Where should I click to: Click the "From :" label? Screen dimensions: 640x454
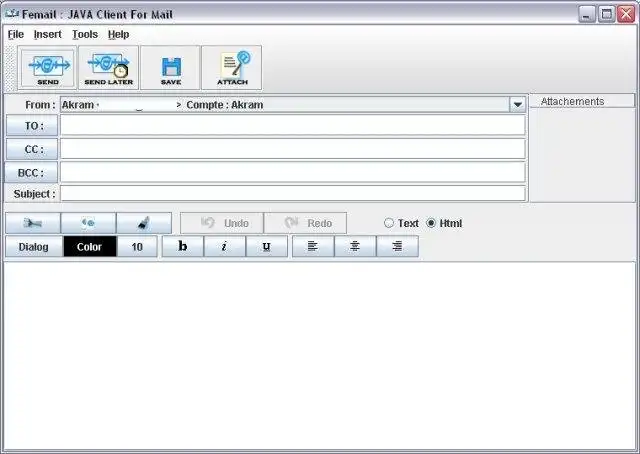[x=40, y=105]
